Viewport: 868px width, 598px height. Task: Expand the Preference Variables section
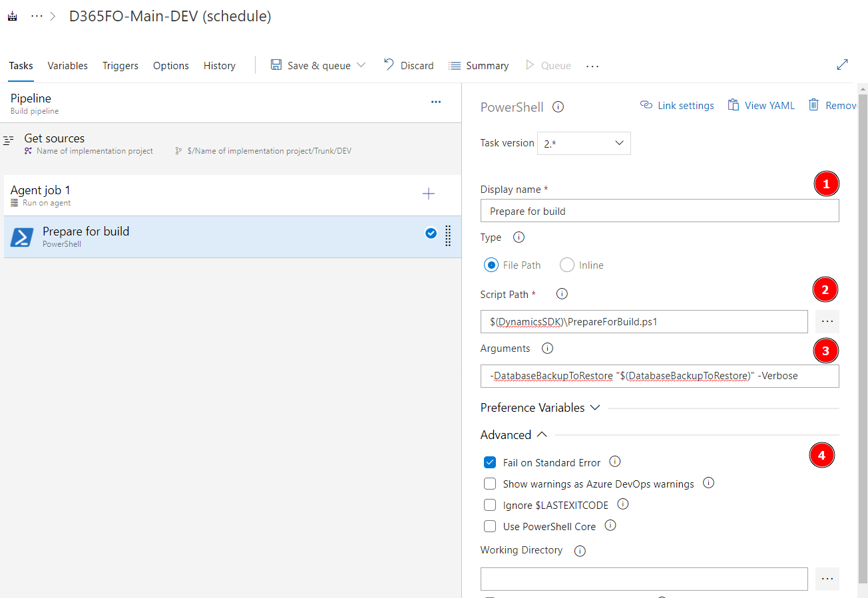click(540, 408)
